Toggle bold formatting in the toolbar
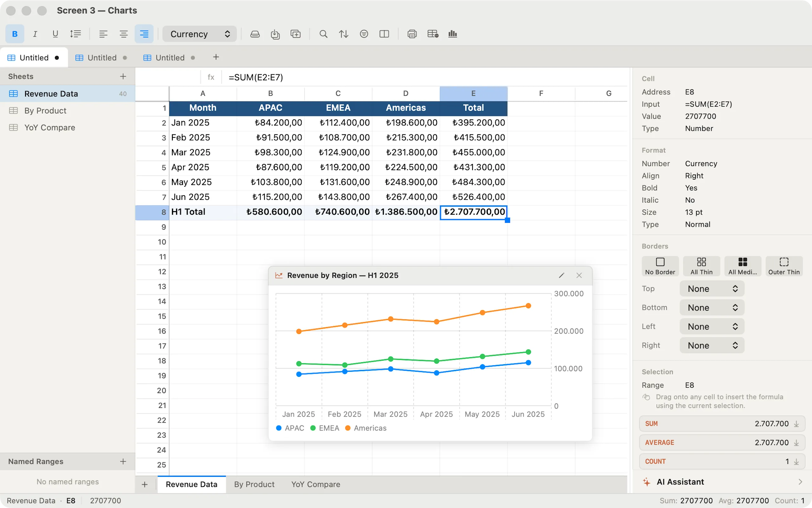The image size is (812, 508). [15, 34]
